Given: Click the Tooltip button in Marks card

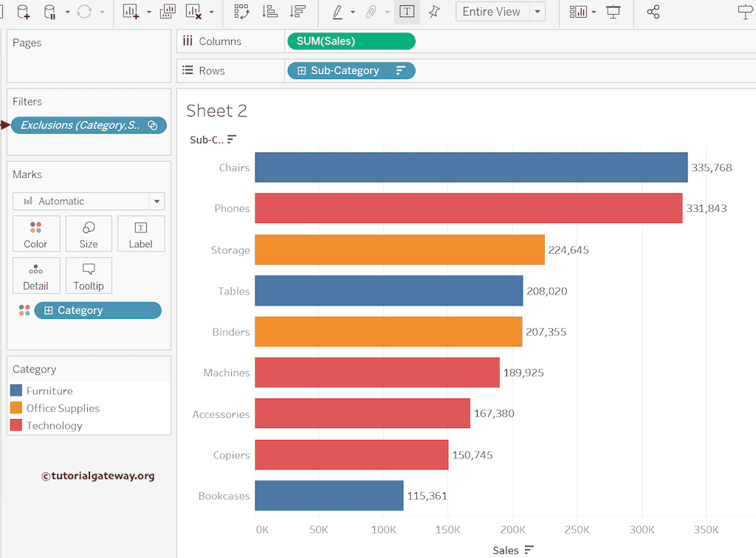Looking at the screenshot, I should [89, 275].
